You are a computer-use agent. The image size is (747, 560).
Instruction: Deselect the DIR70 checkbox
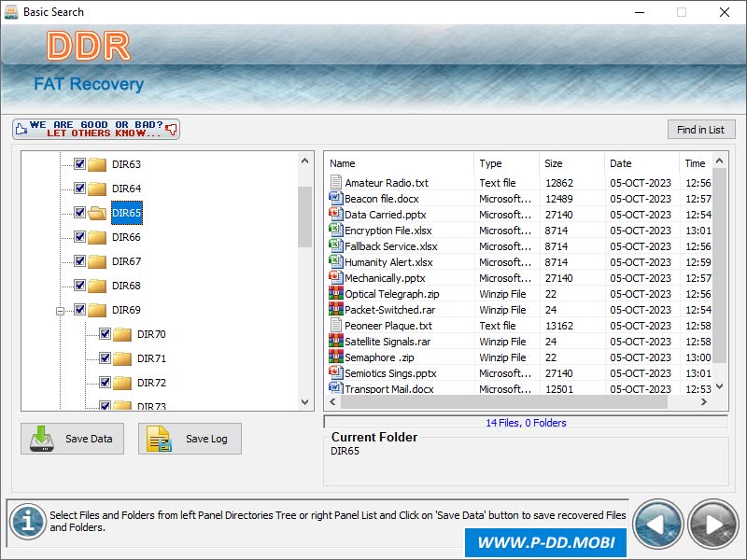click(104, 334)
